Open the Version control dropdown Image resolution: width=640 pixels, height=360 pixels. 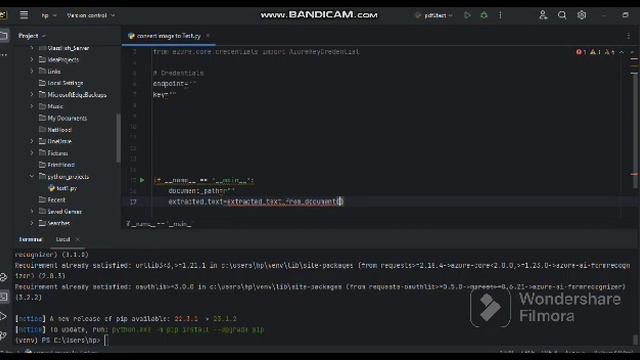pyautogui.click(x=91, y=16)
